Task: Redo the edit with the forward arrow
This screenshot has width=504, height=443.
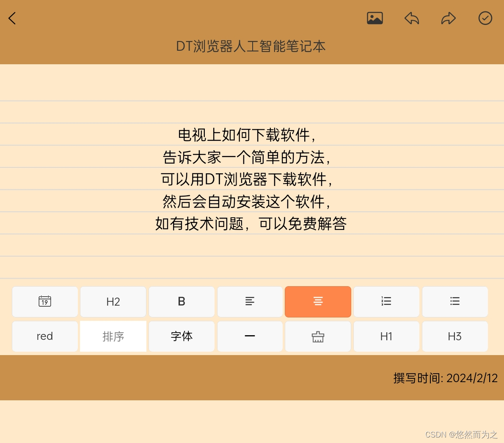Action: click(x=449, y=18)
